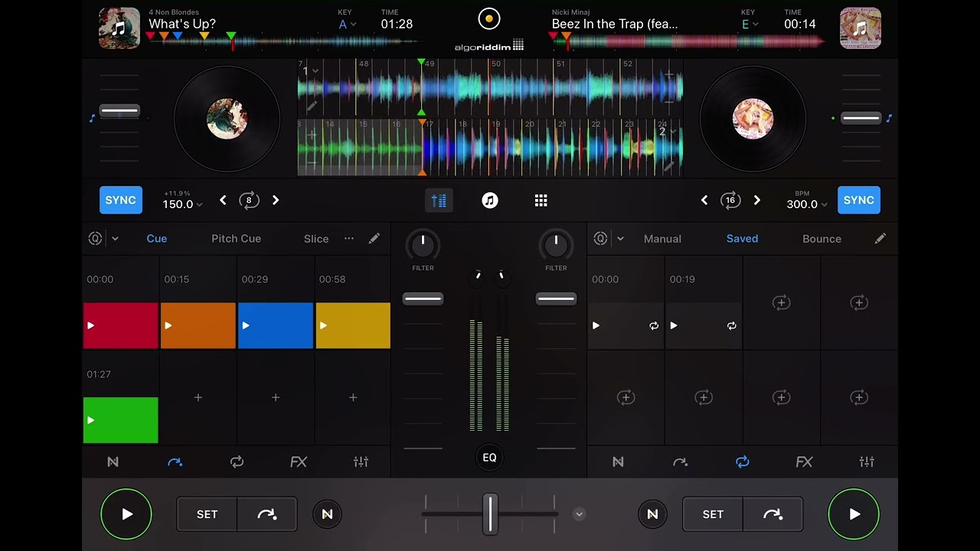Edit left deck pads with pencil icon
The height and width of the screenshot is (551, 980).
pos(374,239)
